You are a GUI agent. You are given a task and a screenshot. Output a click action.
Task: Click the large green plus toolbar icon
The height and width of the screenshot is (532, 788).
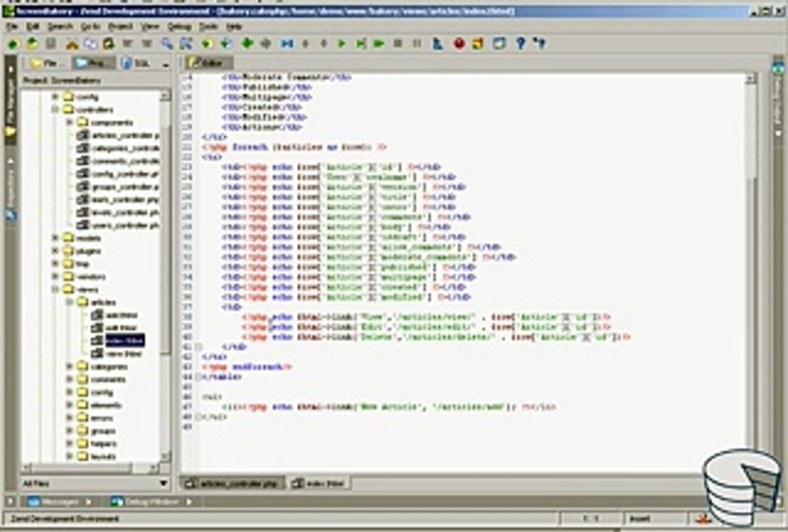point(247,44)
